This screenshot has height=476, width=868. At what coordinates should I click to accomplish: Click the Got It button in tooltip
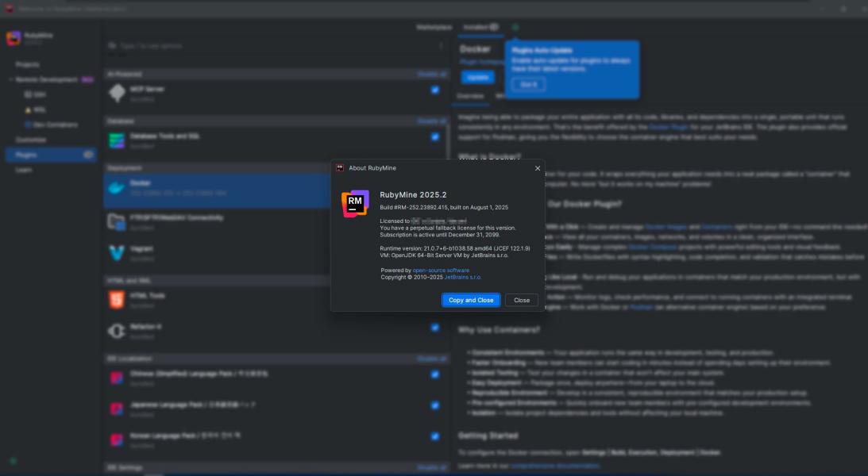coord(528,84)
